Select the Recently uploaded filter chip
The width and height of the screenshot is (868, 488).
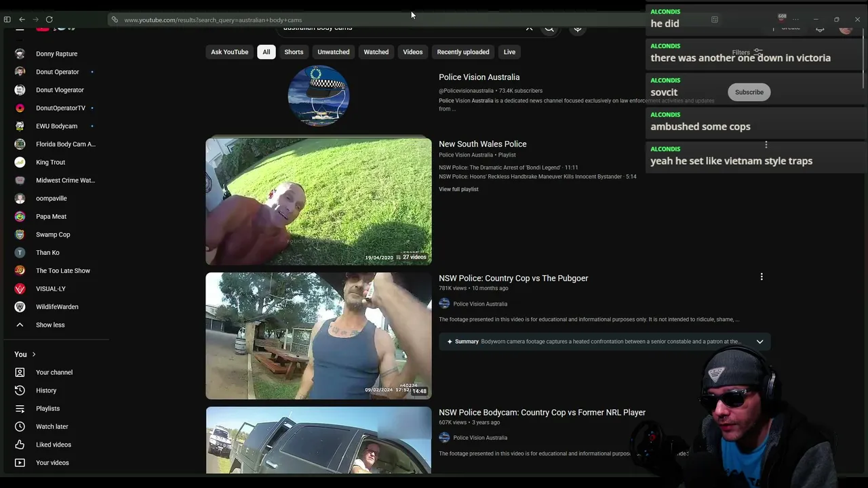point(463,52)
